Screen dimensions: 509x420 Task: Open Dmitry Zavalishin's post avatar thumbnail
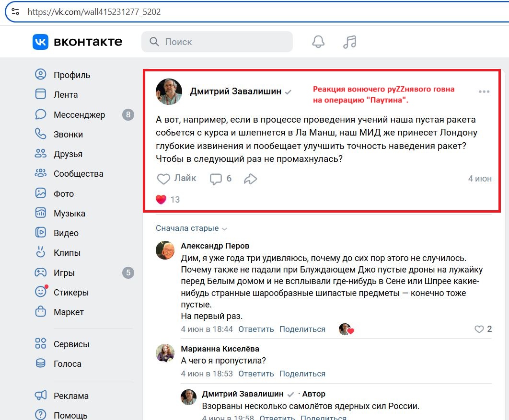pyautogui.click(x=169, y=91)
